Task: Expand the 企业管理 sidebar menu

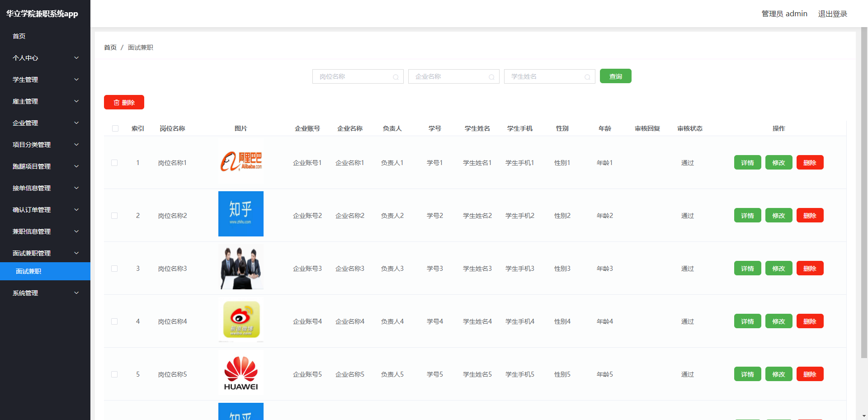Action: (45, 123)
